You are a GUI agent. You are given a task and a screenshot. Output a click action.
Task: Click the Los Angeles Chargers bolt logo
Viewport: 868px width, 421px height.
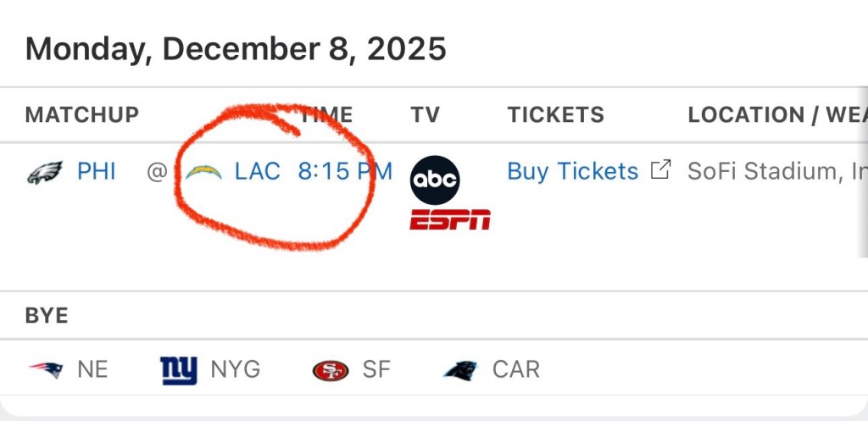203,172
